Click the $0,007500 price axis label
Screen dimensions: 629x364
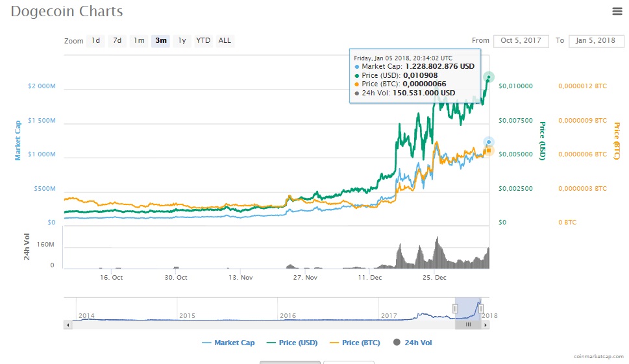click(515, 121)
